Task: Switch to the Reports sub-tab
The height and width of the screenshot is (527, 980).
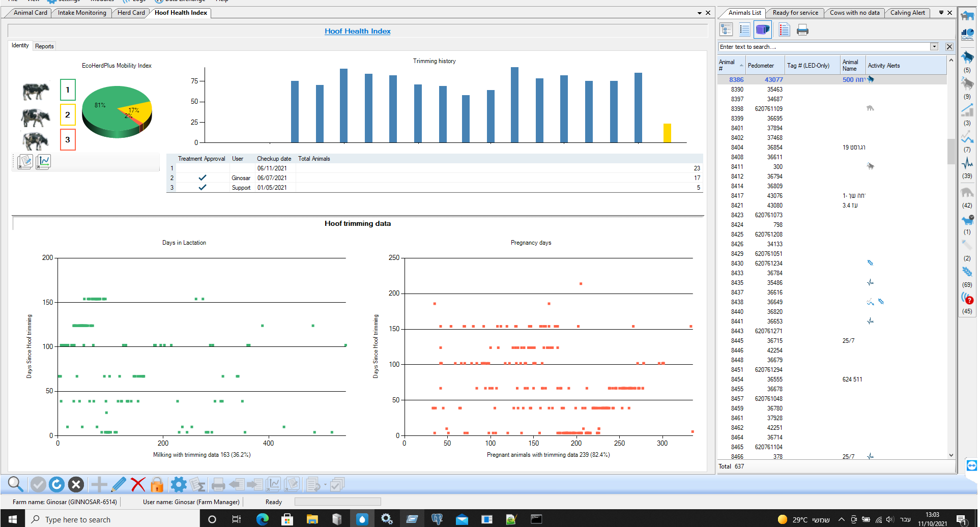Action: [x=44, y=46]
